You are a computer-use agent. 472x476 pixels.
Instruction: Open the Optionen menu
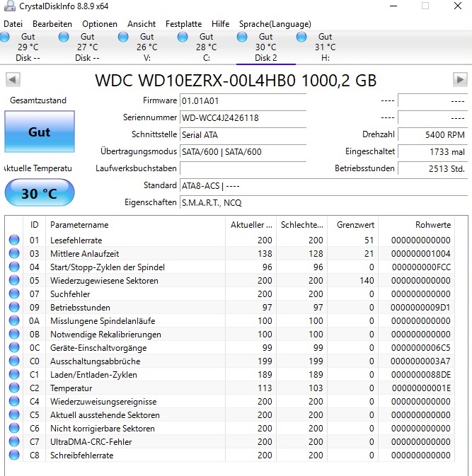(100, 24)
